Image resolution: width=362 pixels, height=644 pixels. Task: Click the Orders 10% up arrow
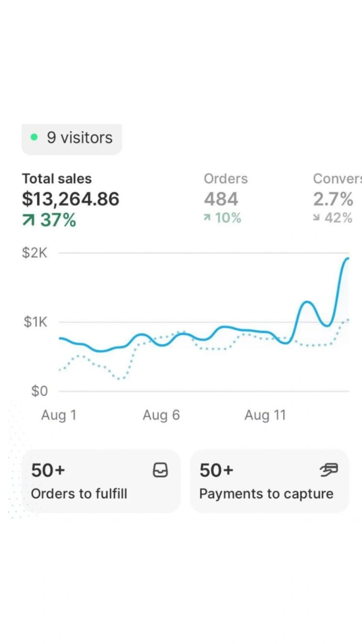click(x=207, y=218)
